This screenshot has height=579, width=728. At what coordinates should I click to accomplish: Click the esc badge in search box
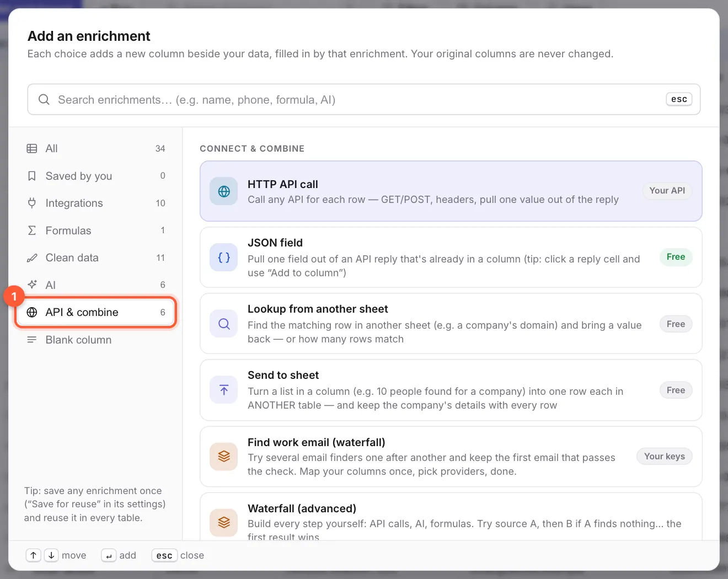pos(679,99)
